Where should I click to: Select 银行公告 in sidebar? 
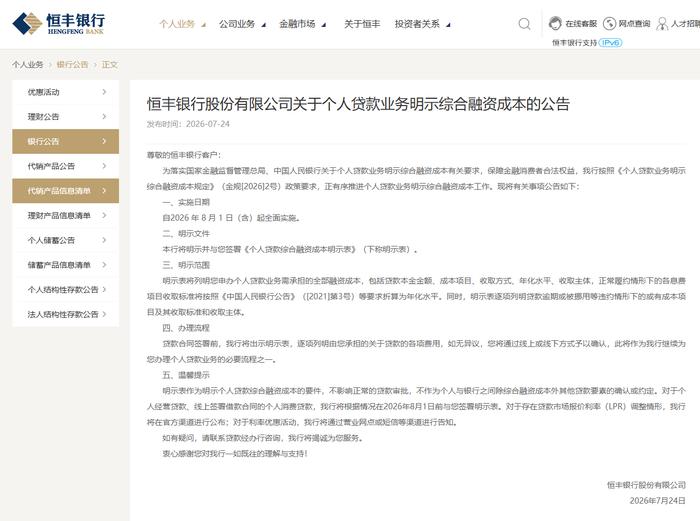tap(66, 141)
